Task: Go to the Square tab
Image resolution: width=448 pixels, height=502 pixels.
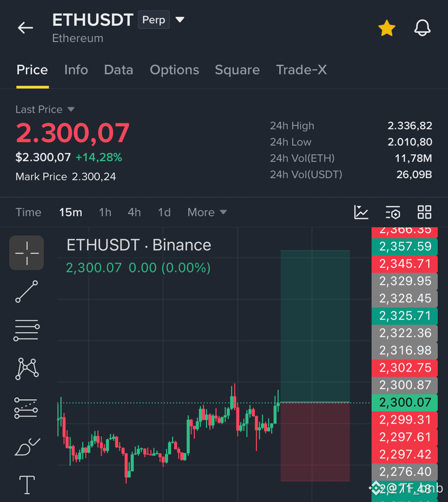Action: click(x=238, y=70)
